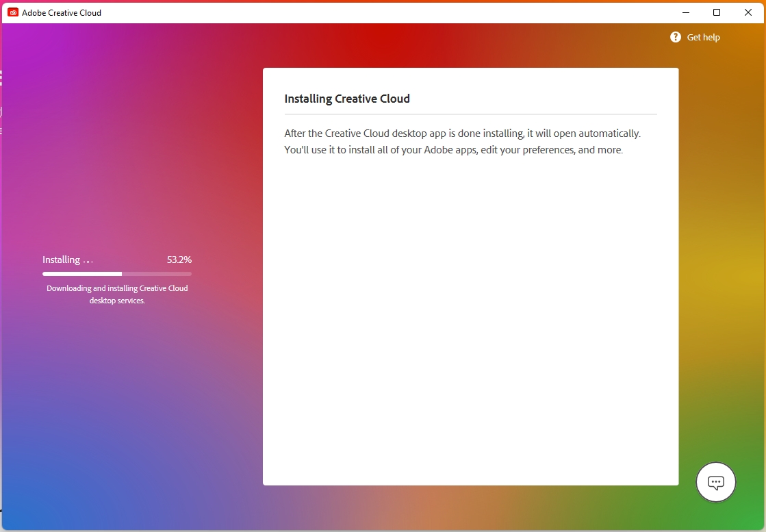
Task: Click the "Installing" status label
Action: pos(61,259)
